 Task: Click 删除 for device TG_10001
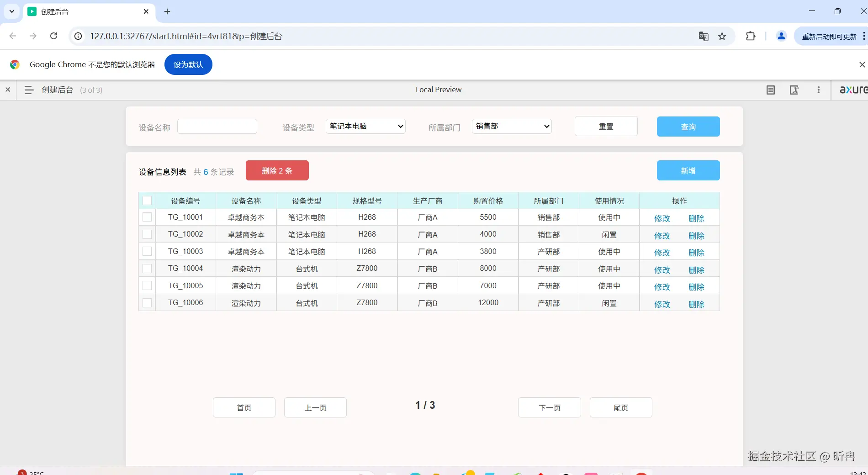pos(696,218)
